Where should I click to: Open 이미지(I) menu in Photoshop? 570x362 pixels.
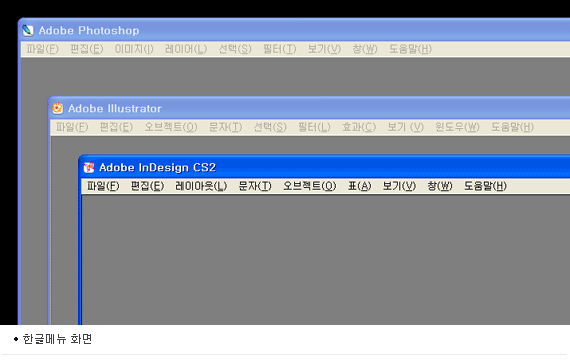134,49
